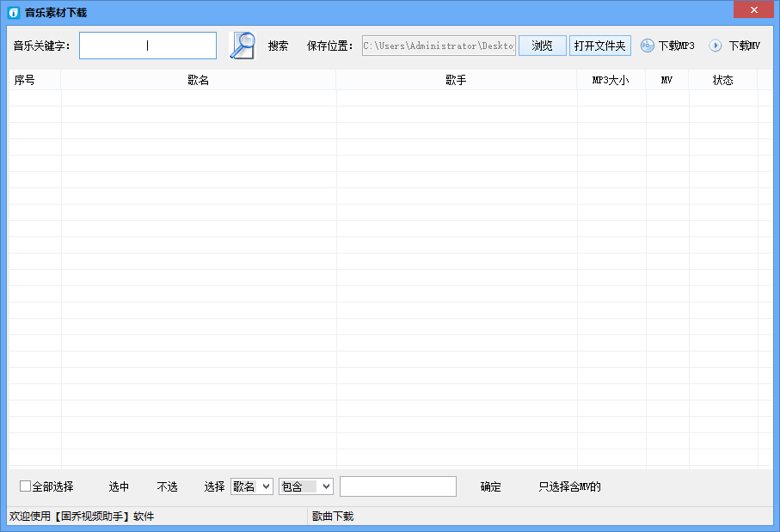Open folder with 打开文件夹 button
Viewport: 780px width, 532px height.
point(599,45)
